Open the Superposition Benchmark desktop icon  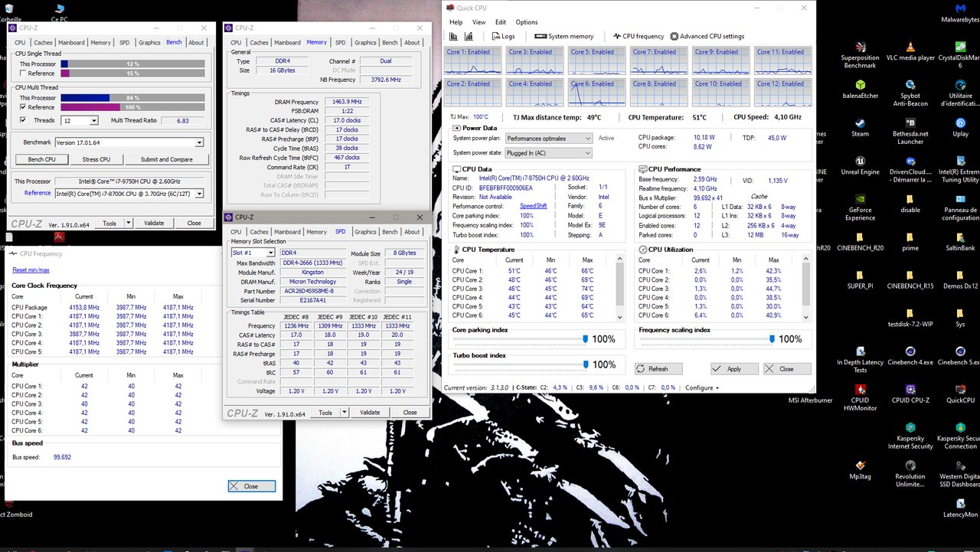(x=860, y=56)
